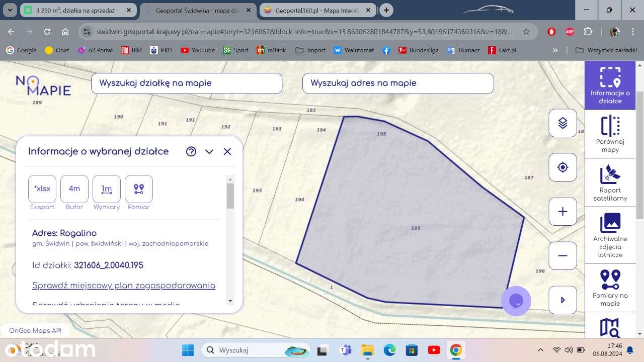Viewport: 644px width, 362px height.
Task: Export parcel data to xlsx
Action: point(42,189)
